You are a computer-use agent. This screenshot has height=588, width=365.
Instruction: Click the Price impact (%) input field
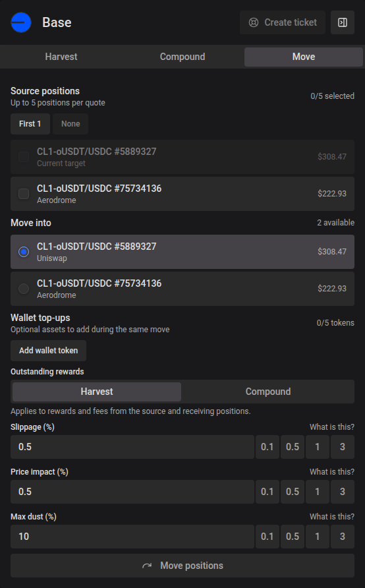tap(132, 492)
